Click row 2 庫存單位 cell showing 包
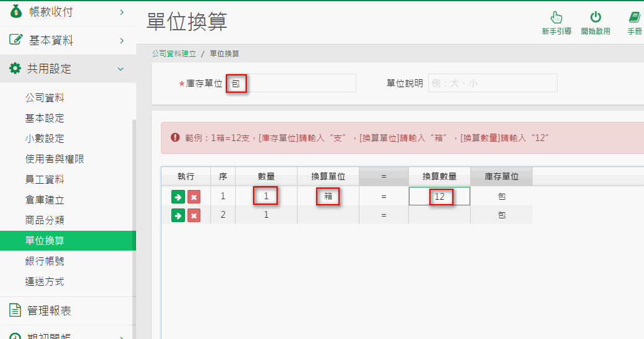The width and height of the screenshot is (644, 339). point(502,215)
